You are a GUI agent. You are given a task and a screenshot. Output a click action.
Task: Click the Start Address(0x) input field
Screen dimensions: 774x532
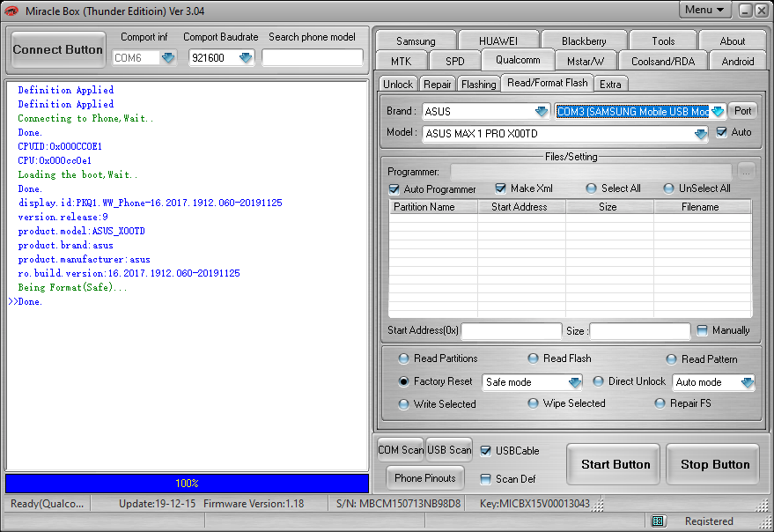[512, 331]
